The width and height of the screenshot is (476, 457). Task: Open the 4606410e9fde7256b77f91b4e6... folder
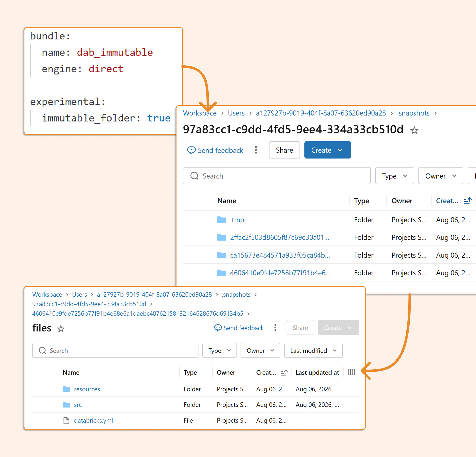(280, 273)
